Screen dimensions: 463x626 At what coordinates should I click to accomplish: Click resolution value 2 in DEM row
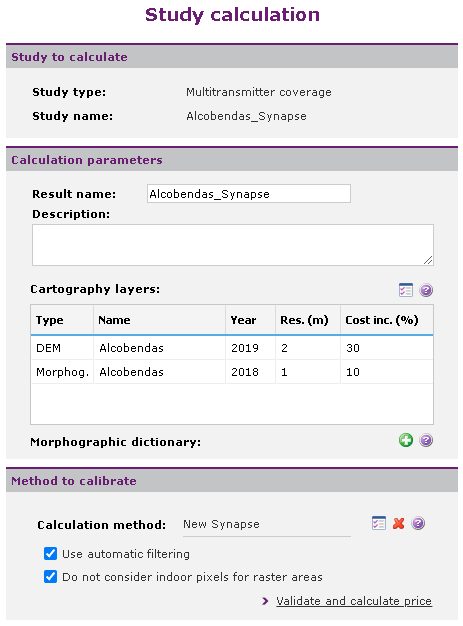pyautogui.click(x=284, y=348)
